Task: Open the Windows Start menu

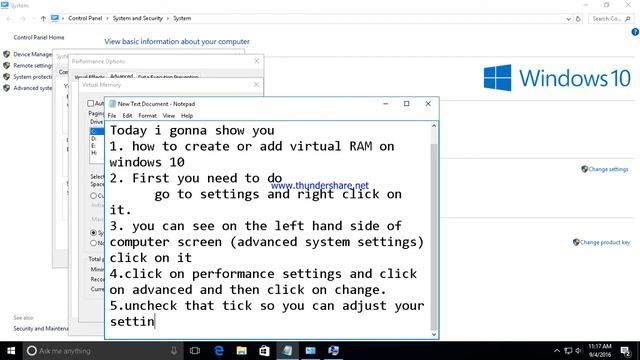Action: tap(11, 351)
